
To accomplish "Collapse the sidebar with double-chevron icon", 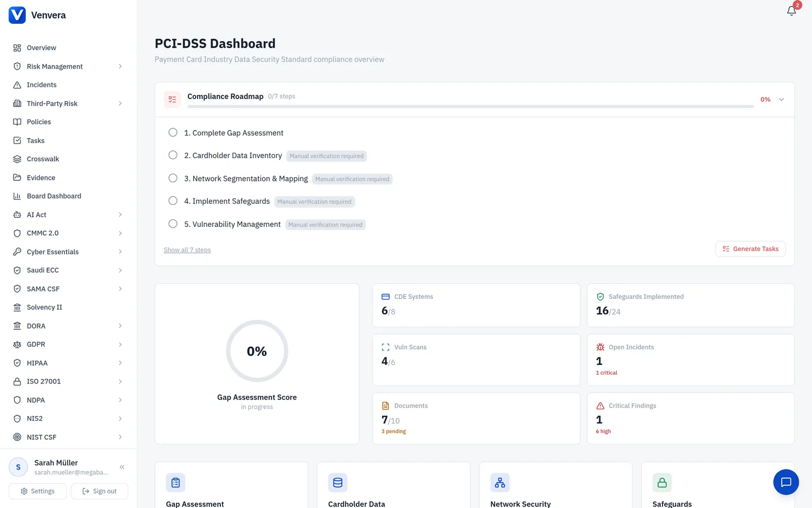I will [122, 467].
